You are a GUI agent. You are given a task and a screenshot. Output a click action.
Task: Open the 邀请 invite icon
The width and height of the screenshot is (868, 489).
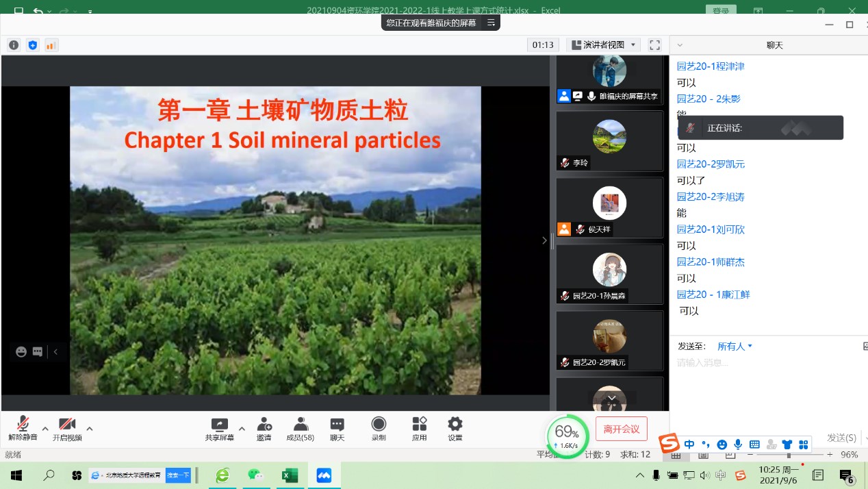(x=264, y=429)
